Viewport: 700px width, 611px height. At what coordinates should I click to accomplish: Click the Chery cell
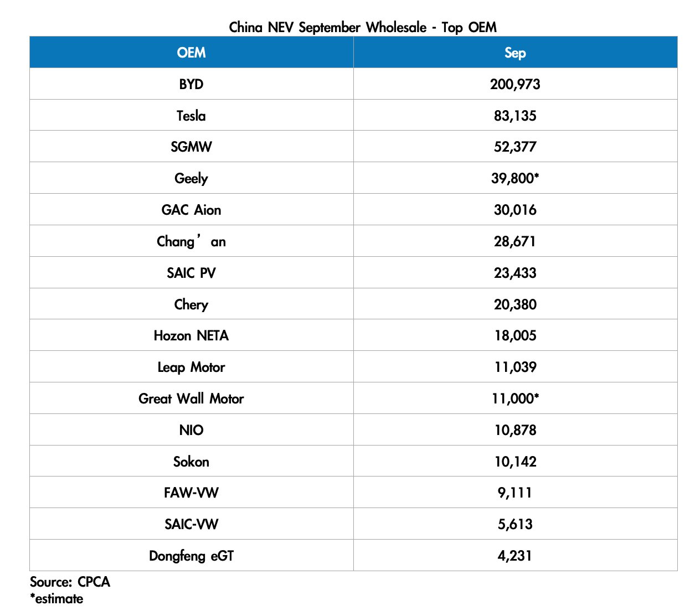pos(191,304)
